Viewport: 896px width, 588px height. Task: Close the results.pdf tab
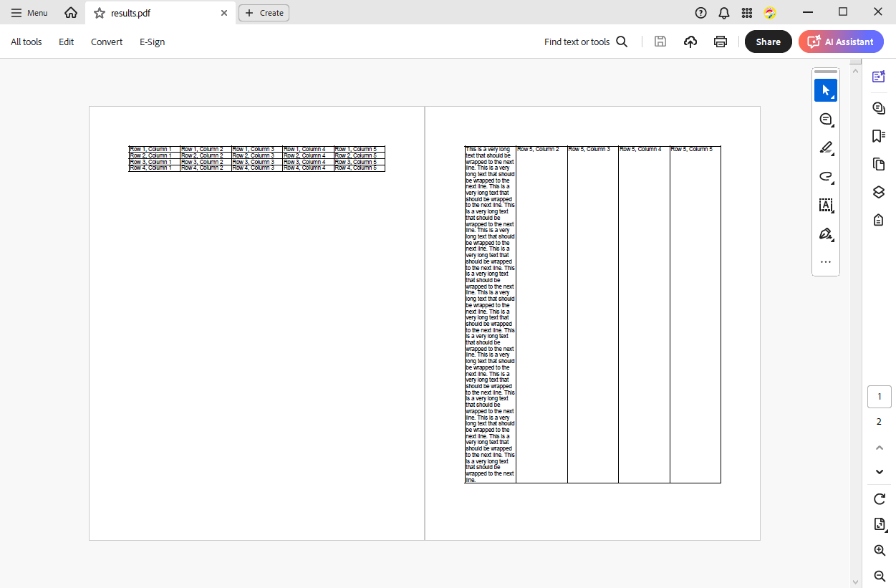click(224, 13)
